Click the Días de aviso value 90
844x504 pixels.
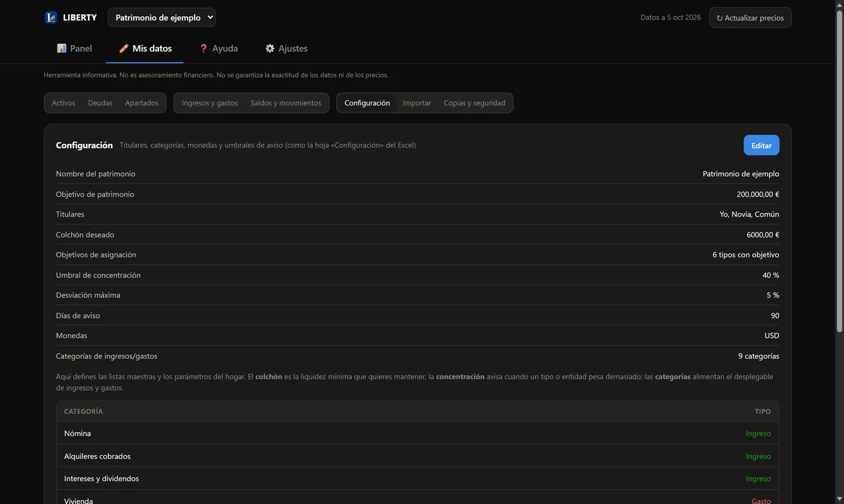pos(775,315)
